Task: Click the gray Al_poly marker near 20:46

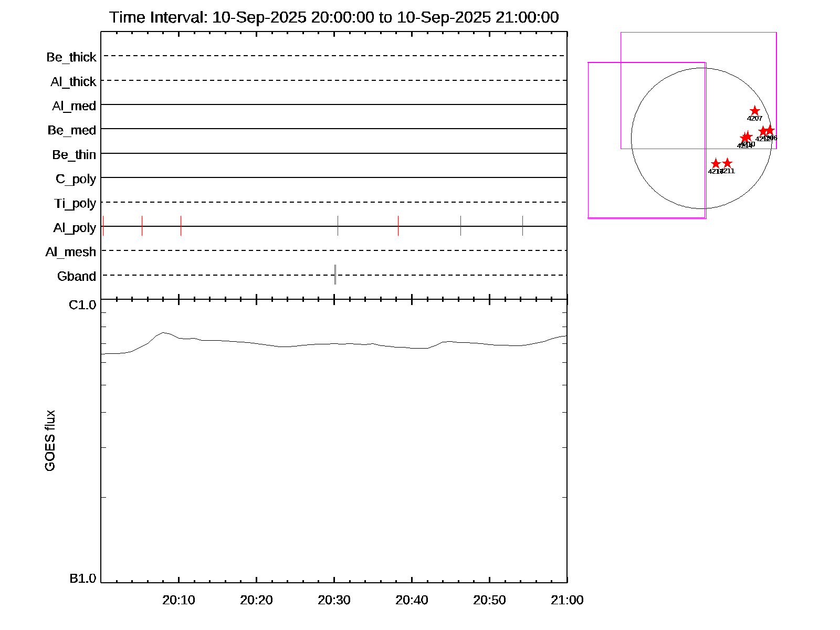Action: click(x=460, y=226)
